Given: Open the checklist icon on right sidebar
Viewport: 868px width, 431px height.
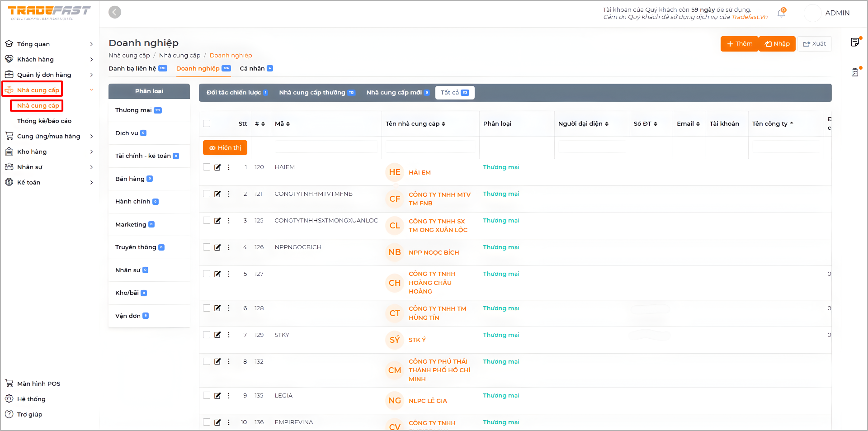Looking at the screenshot, I should (855, 72).
